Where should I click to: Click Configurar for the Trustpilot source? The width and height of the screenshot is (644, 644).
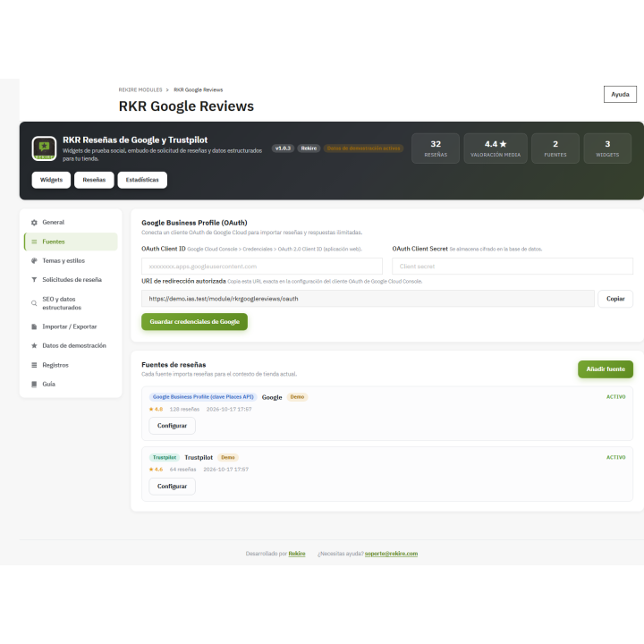(x=172, y=487)
